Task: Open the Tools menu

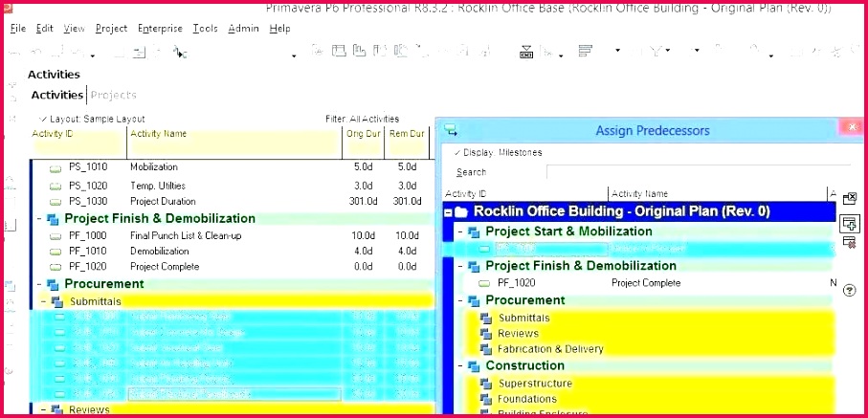Action: click(x=205, y=29)
